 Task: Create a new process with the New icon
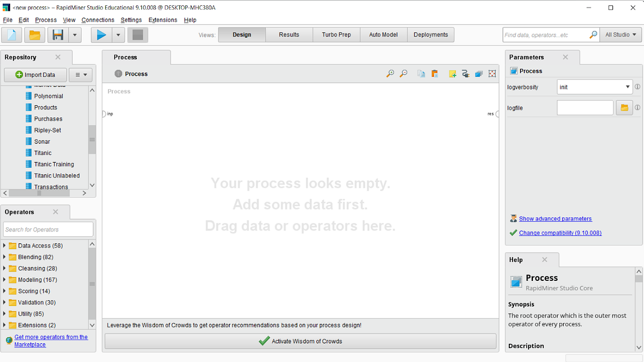(12, 34)
